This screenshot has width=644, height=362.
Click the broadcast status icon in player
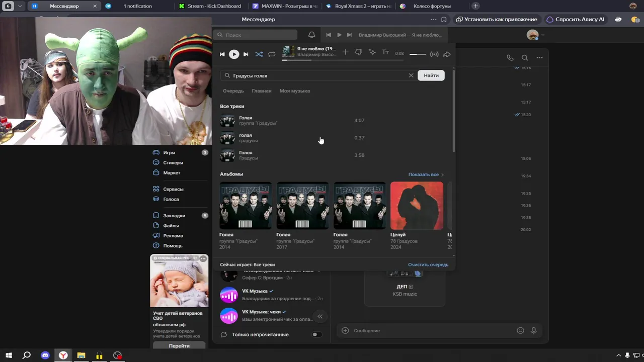pos(434,54)
